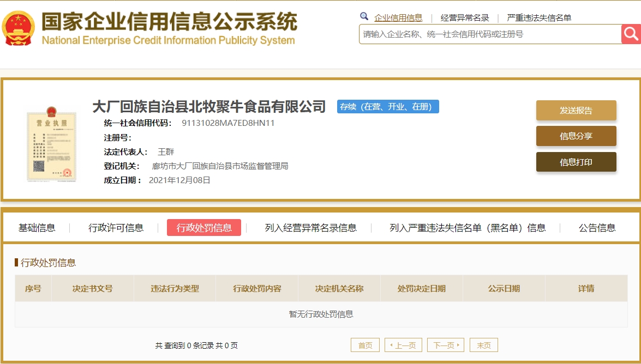Jump to 末页 last page
The width and height of the screenshot is (641, 364).
point(483,345)
